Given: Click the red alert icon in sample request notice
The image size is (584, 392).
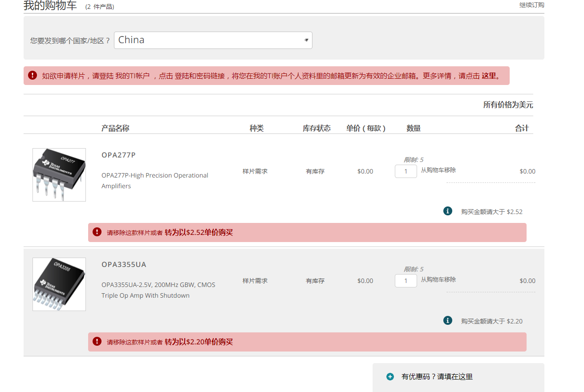Looking at the screenshot, I should [x=32, y=75].
